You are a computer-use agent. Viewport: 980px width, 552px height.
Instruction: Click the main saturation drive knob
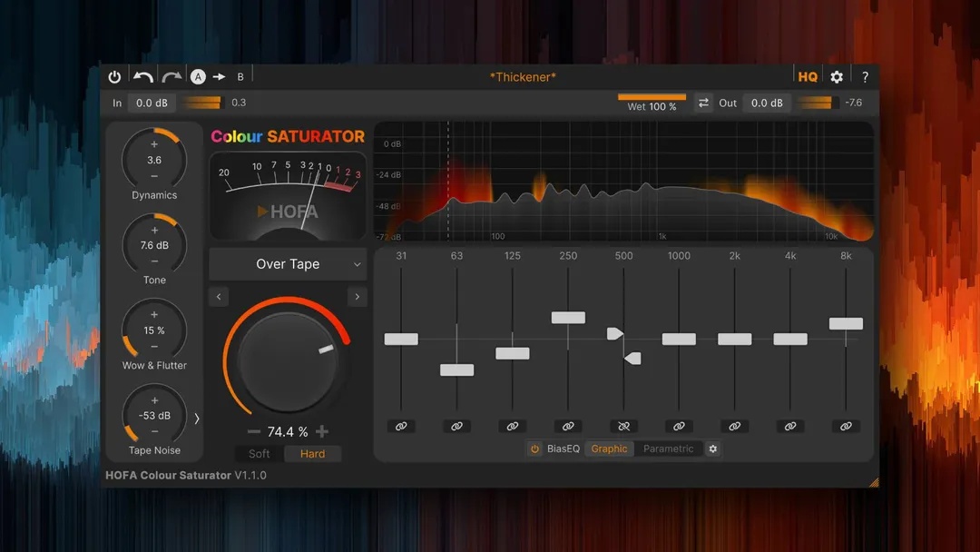click(x=287, y=360)
